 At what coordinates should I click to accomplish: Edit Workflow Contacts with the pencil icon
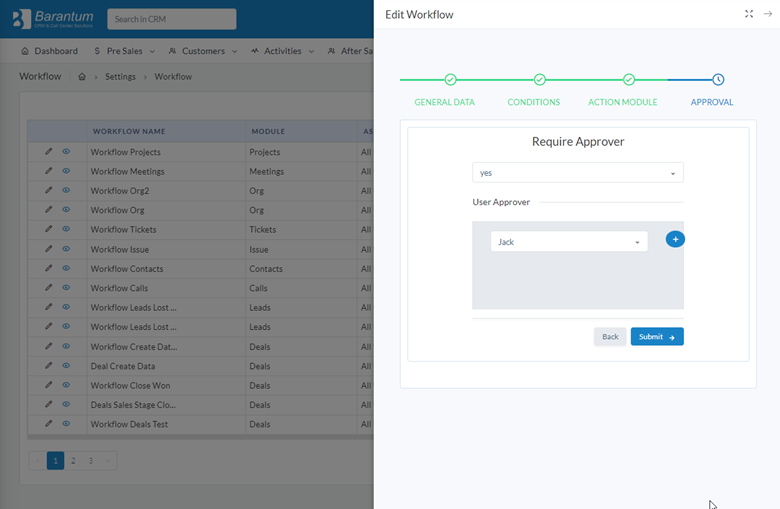point(48,268)
